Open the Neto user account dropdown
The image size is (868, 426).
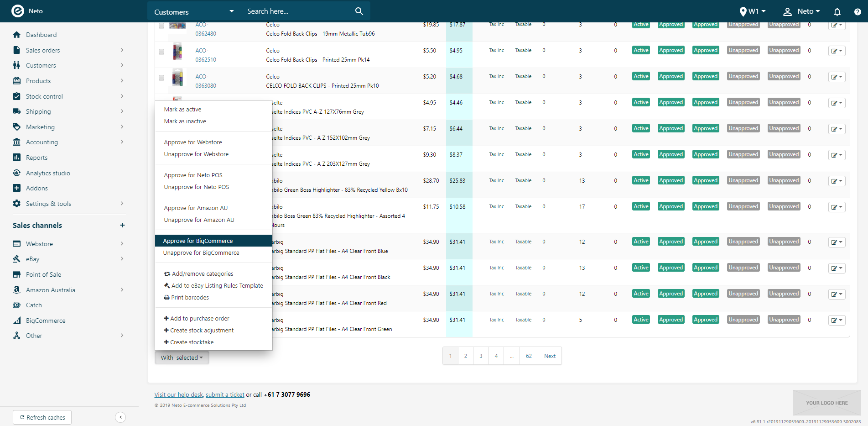point(802,11)
